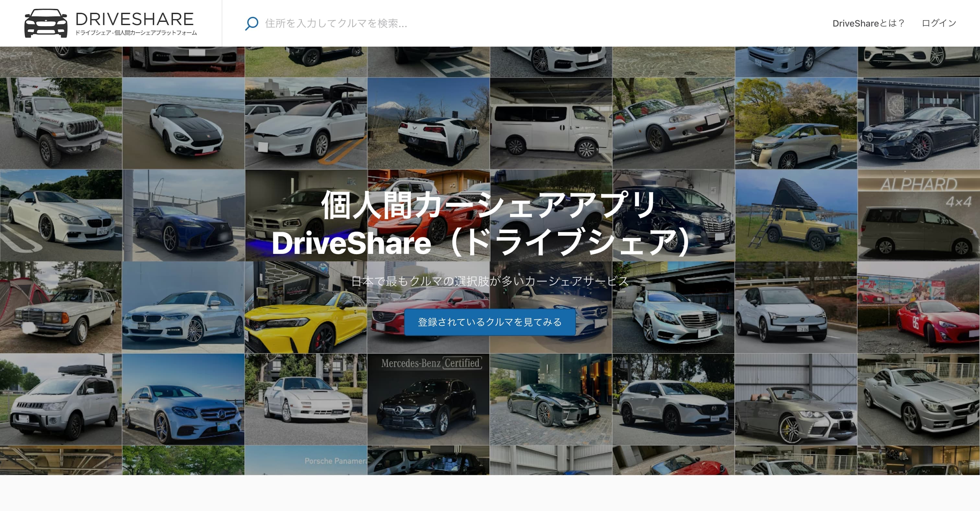
Task: Select the white Jeep Rubicon thumbnail
Action: click(x=61, y=122)
